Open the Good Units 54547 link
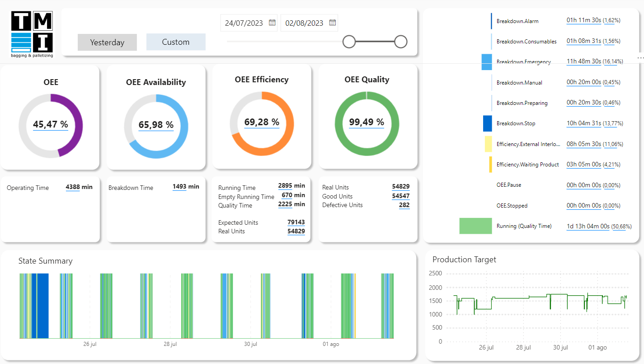This screenshot has height=364, width=644. tap(402, 196)
